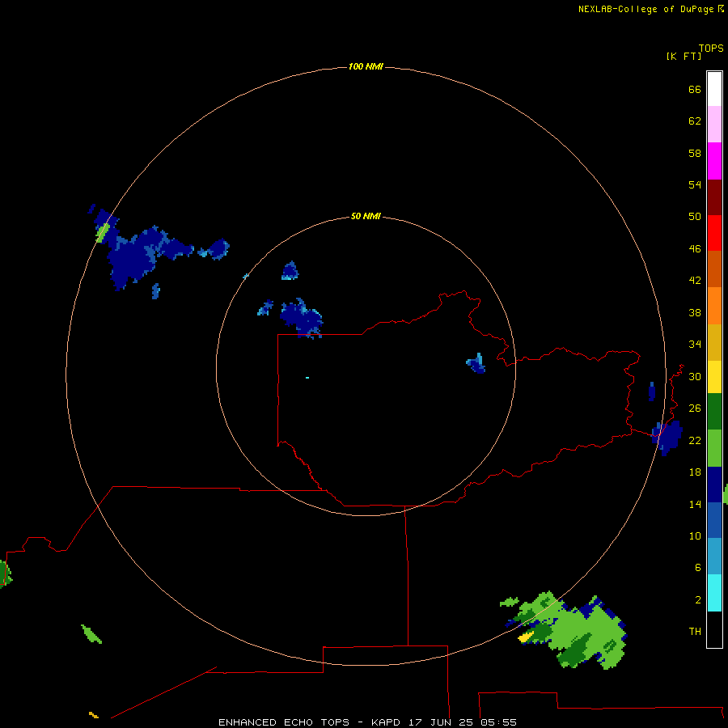Click the '46' legend value
The height and width of the screenshot is (728, 728).
pyautogui.click(x=695, y=248)
